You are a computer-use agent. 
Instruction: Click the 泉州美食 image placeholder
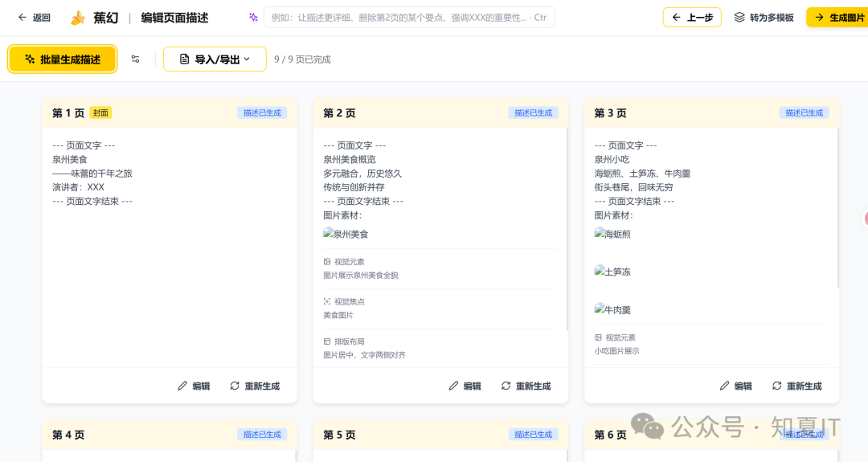click(346, 234)
